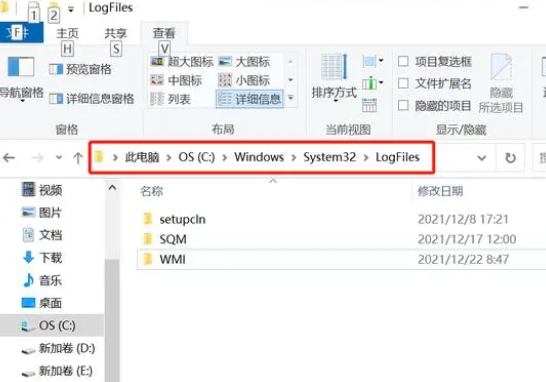
Task: Switch to the 主页 ribbon tab
Action: [68, 33]
